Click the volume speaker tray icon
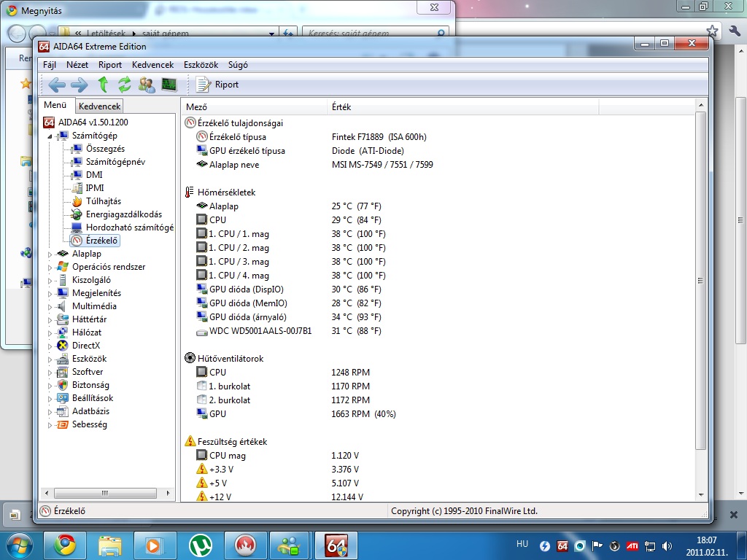747x560 pixels. [667, 546]
